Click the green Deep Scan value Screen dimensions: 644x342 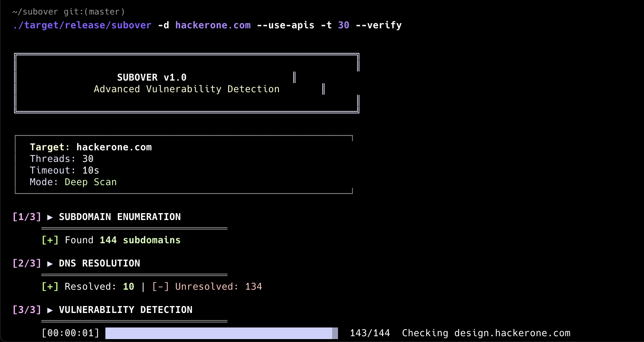point(91,182)
